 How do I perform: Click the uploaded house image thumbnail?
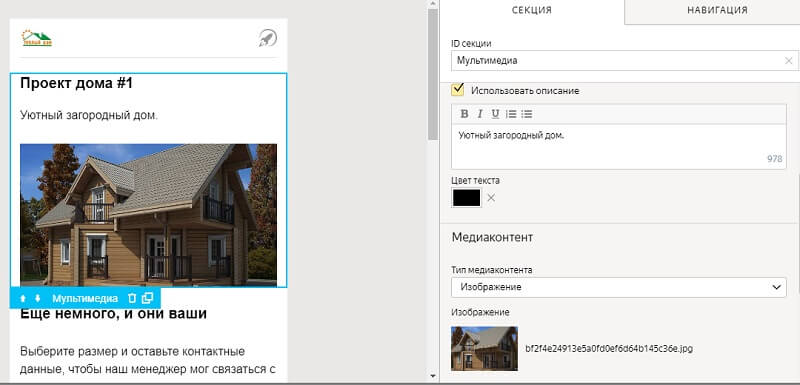click(484, 348)
